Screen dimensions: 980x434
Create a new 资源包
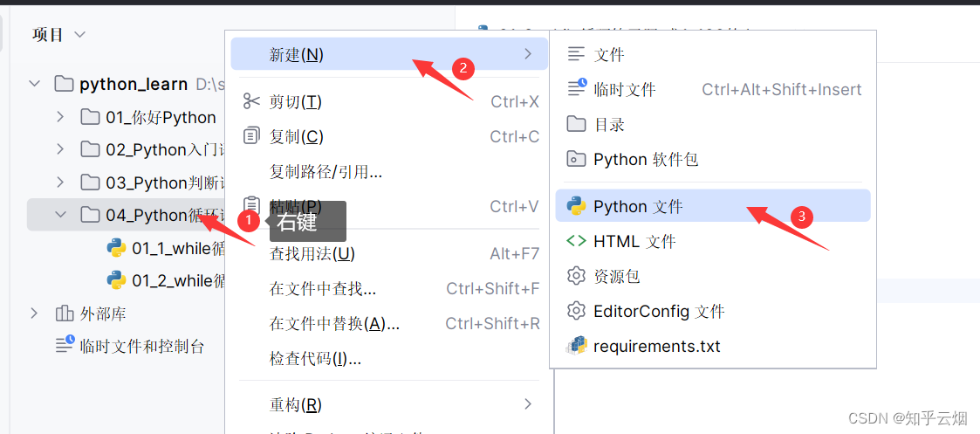[712, 276]
